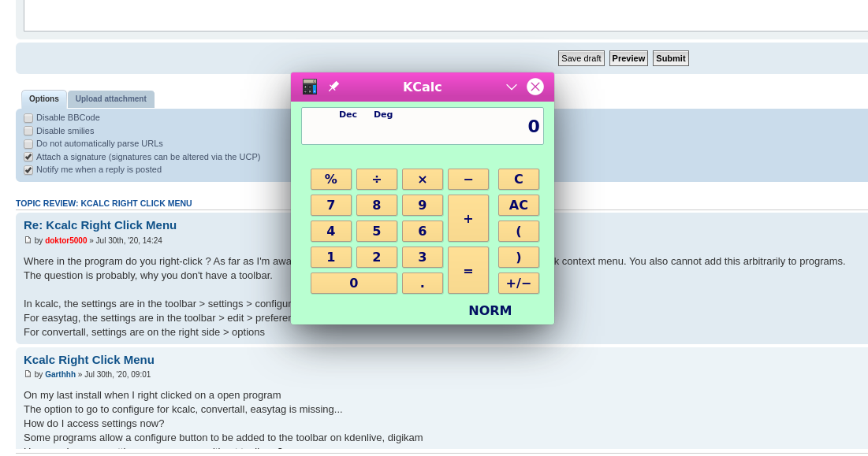Click digit 8 on the KCalc keypad
The width and height of the screenshot is (868, 456).
pos(376,205)
